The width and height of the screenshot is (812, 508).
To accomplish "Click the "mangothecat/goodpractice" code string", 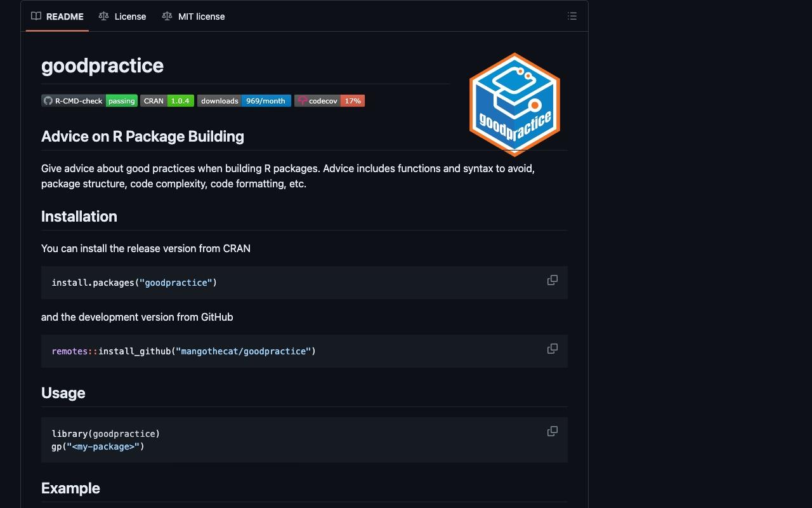I will (244, 351).
